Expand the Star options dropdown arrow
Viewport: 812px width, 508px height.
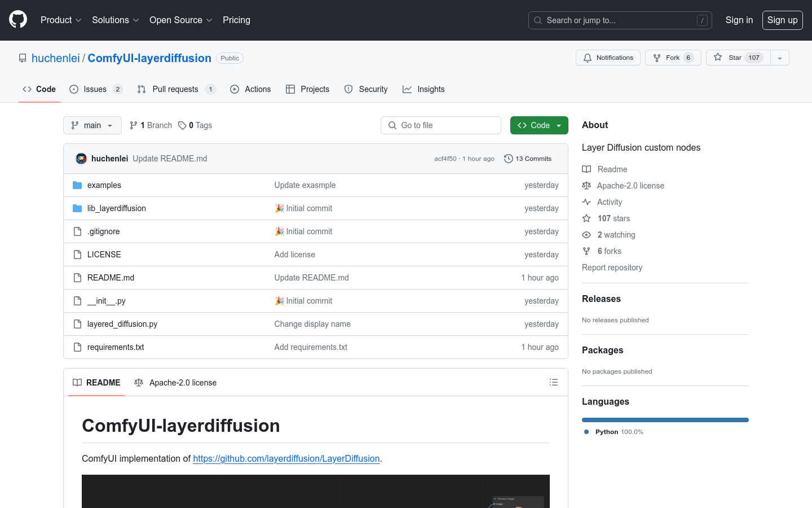coord(779,57)
